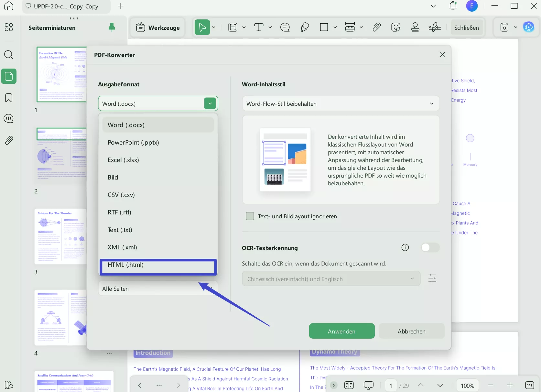Click the Abbrechen button

(x=411, y=331)
